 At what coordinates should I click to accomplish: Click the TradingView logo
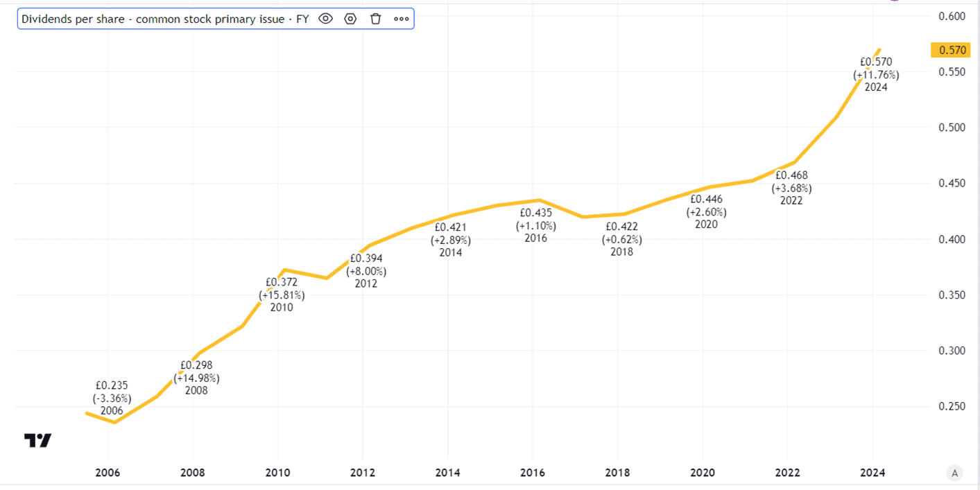coord(37,440)
